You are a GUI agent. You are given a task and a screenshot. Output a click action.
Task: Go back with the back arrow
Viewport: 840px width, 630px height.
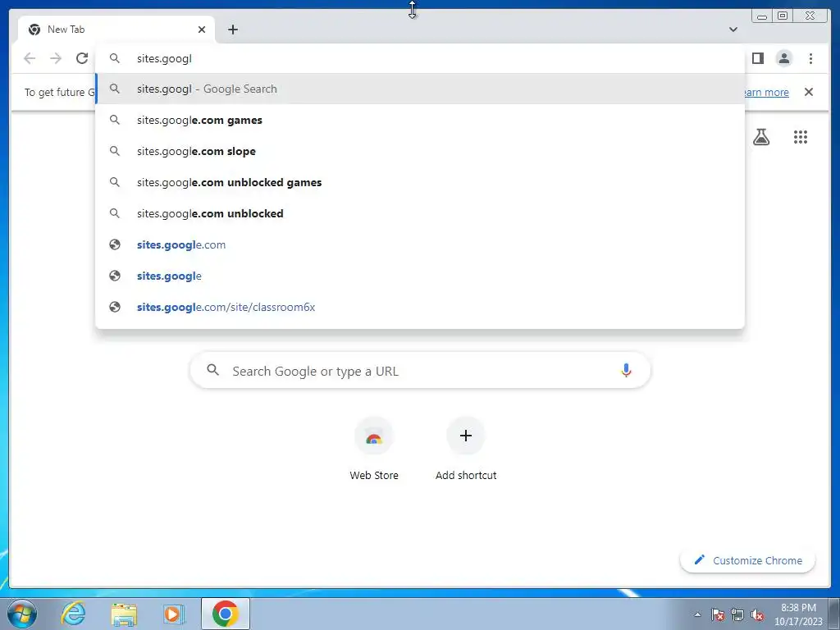click(30, 58)
